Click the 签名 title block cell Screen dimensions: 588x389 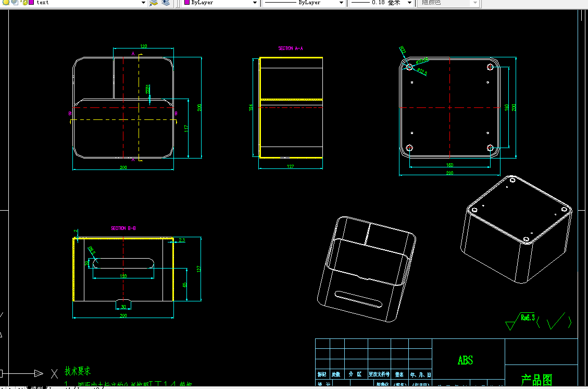coord(399,374)
